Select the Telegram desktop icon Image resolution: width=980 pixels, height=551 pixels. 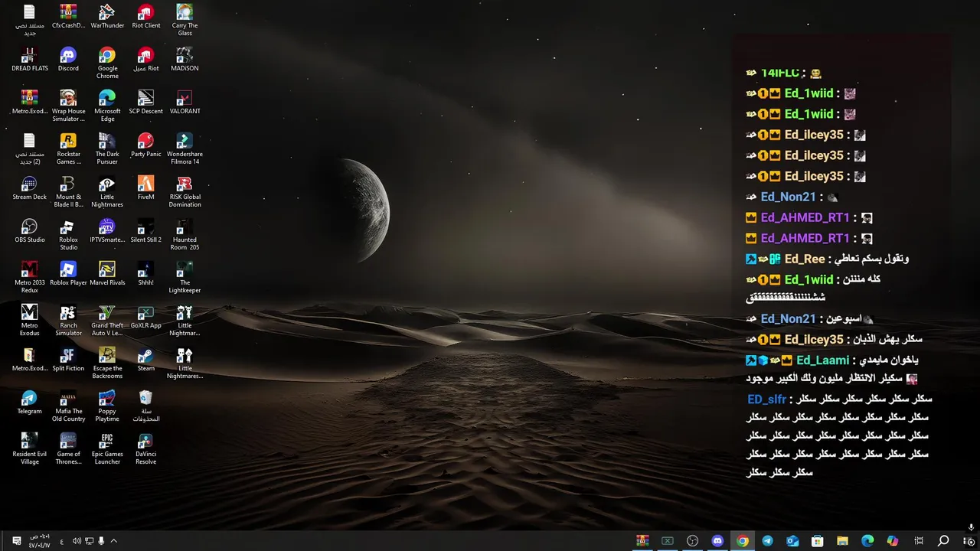29,403
